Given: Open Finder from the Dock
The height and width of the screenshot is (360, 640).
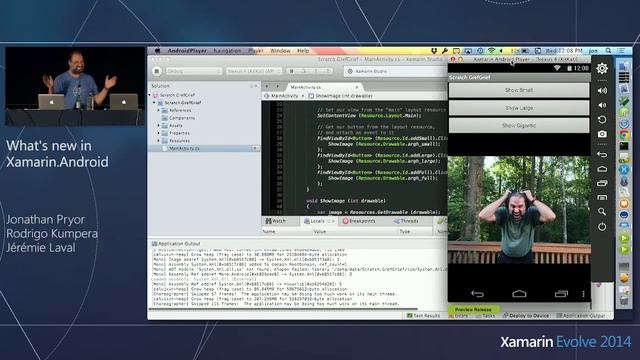Looking at the screenshot, I should pyautogui.click(x=624, y=66).
